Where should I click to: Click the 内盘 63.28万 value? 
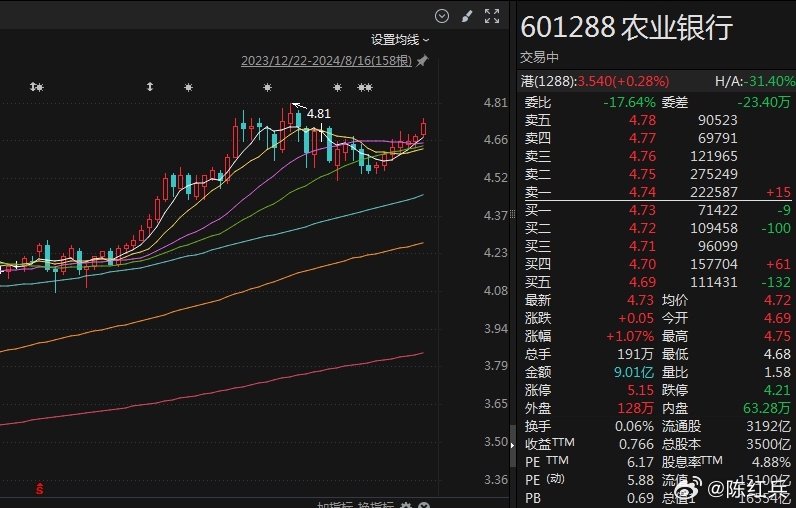click(767, 408)
